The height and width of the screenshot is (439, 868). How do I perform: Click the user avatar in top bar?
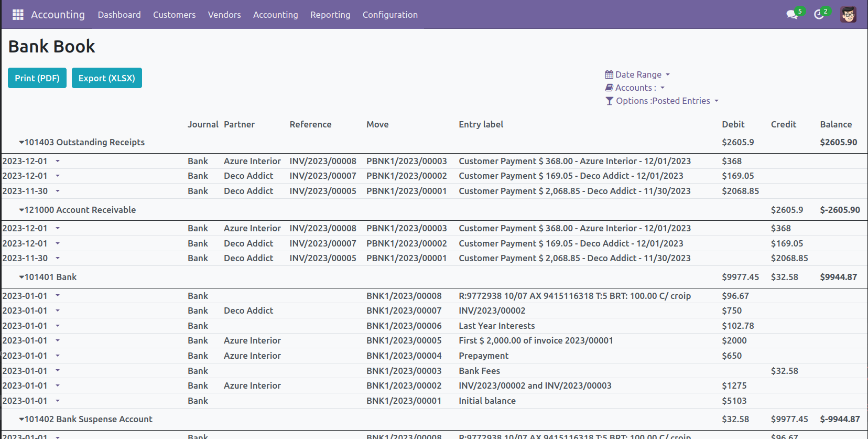pyautogui.click(x=848, y=15)
